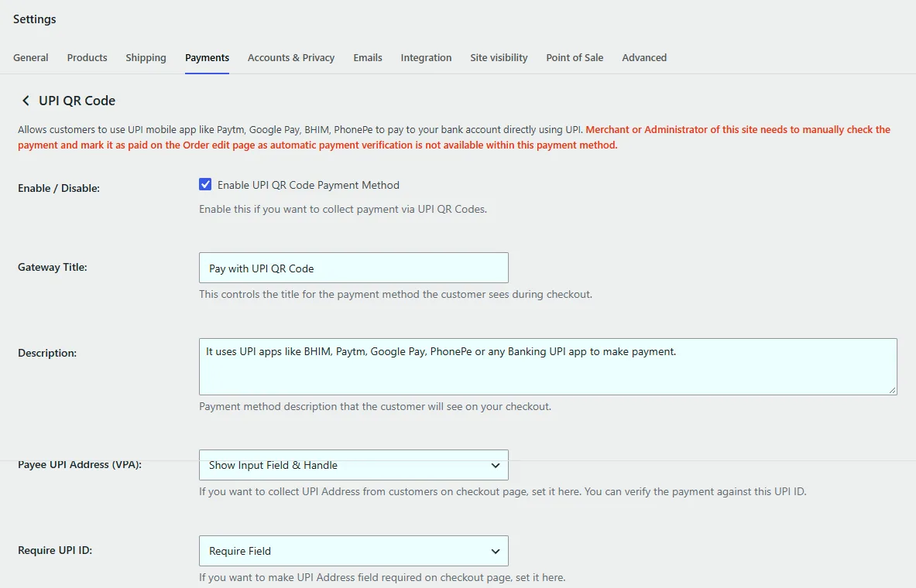This screenshot has width=916, height=588.
Task: Click the 'Enable this if you want to collect' help text
Action: pyautogui.click(x=343, y=209)
